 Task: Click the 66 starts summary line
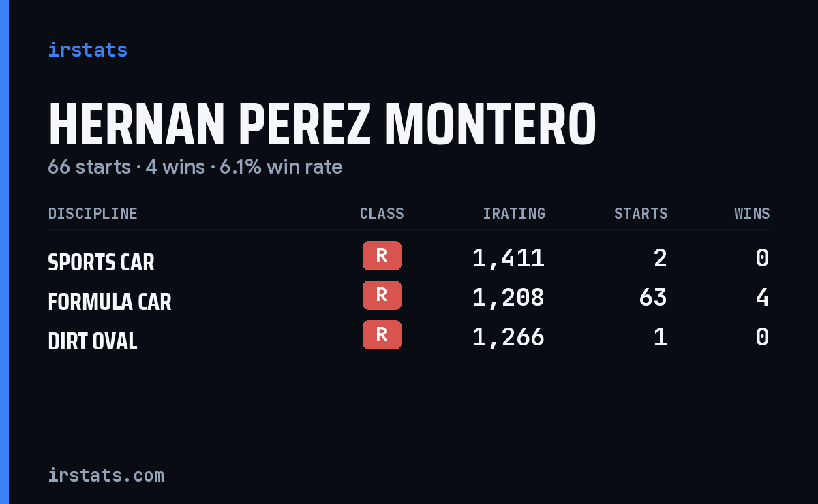(195, 167)
